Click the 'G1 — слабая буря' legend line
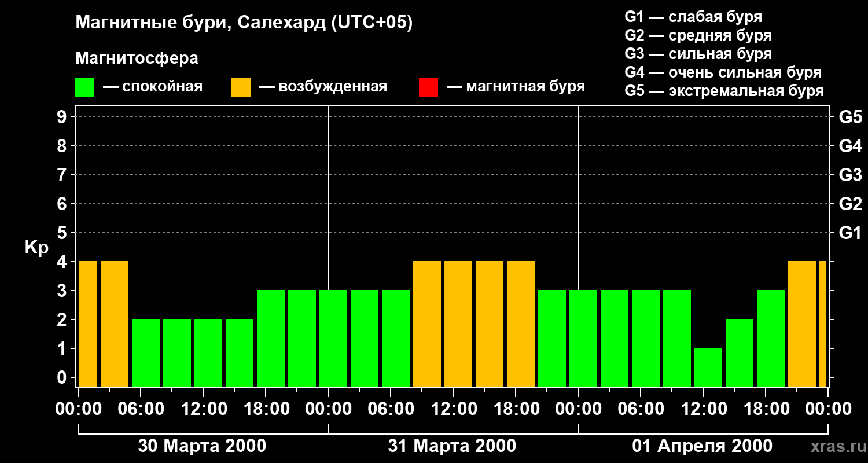Viewport: 868px width, 463px height. click(693, 17)
